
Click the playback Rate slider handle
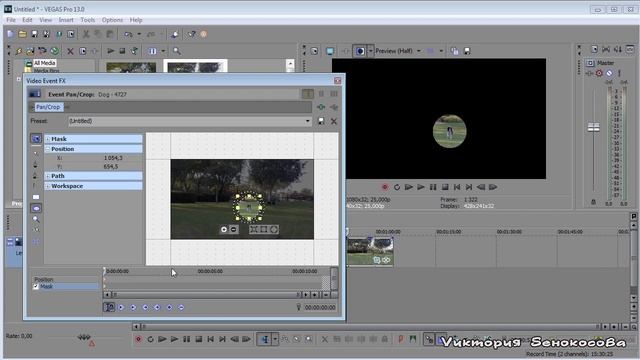84,337
